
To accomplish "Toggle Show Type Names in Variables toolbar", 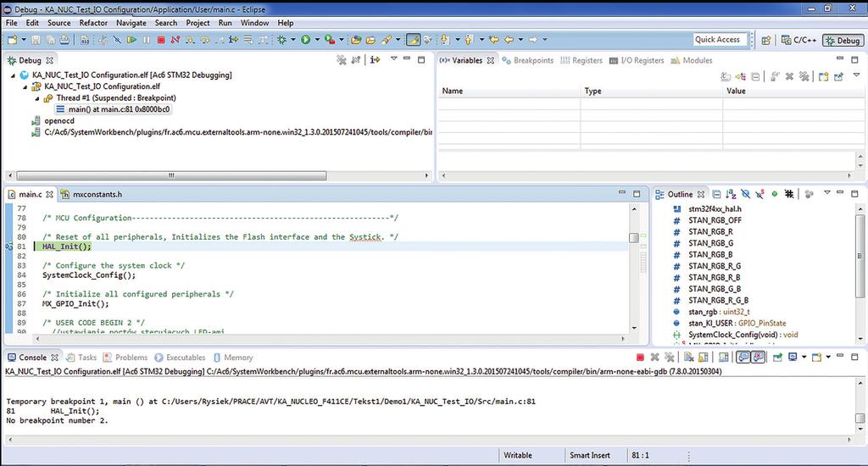I will 726,76.
